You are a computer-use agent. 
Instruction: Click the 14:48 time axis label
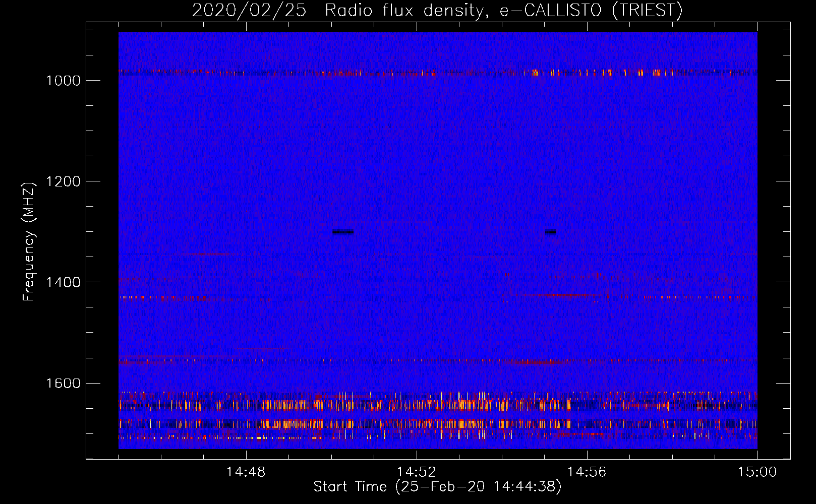click(x=246, y=472)
